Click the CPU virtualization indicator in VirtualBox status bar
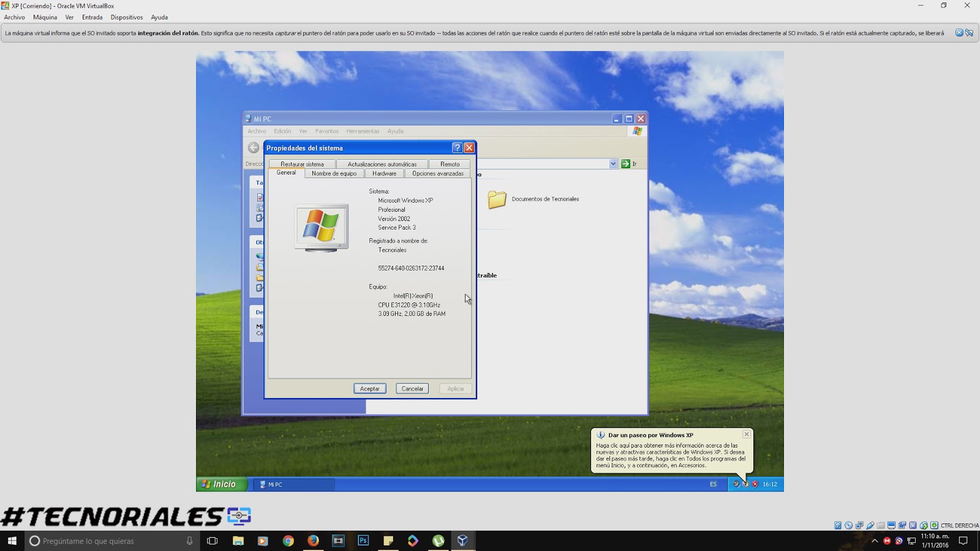980x551 pixels. click(913, 525)
